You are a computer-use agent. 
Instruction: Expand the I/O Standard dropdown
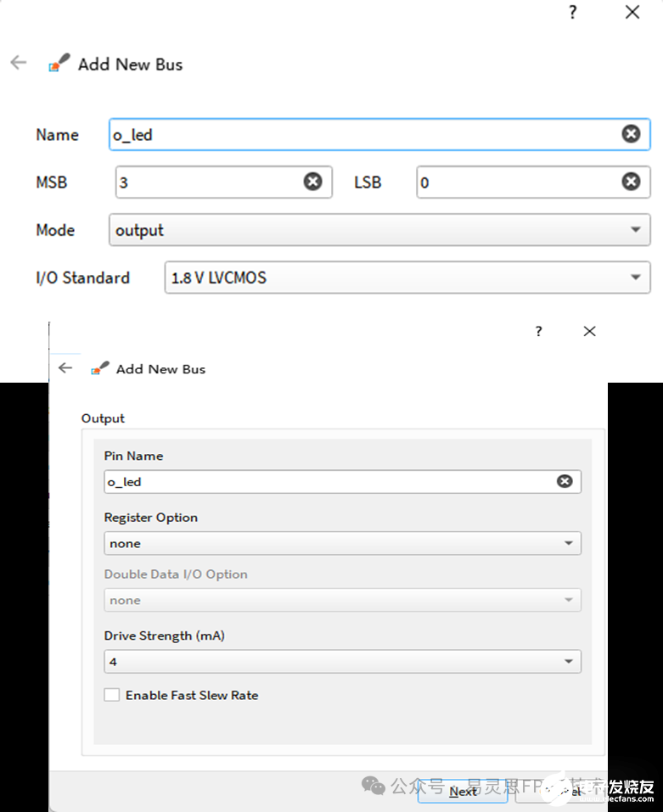coord(407,277)
